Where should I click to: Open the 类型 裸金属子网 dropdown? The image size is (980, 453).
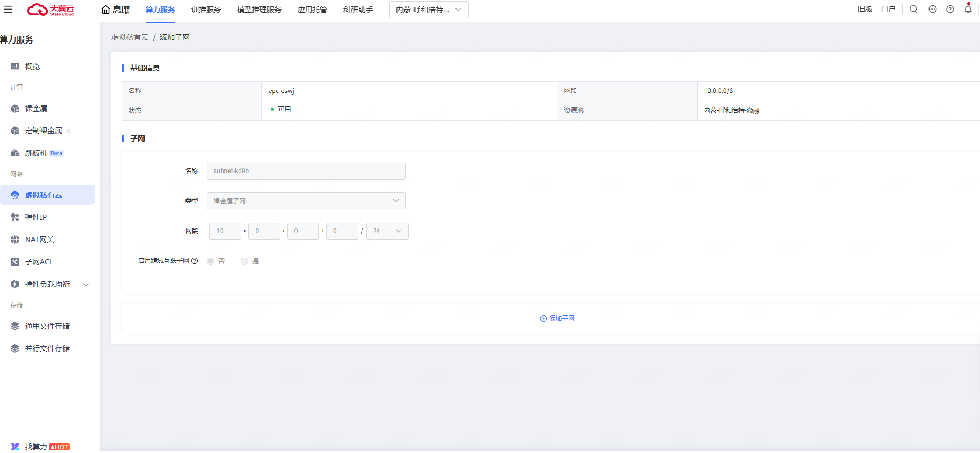[x=306, y=201]
